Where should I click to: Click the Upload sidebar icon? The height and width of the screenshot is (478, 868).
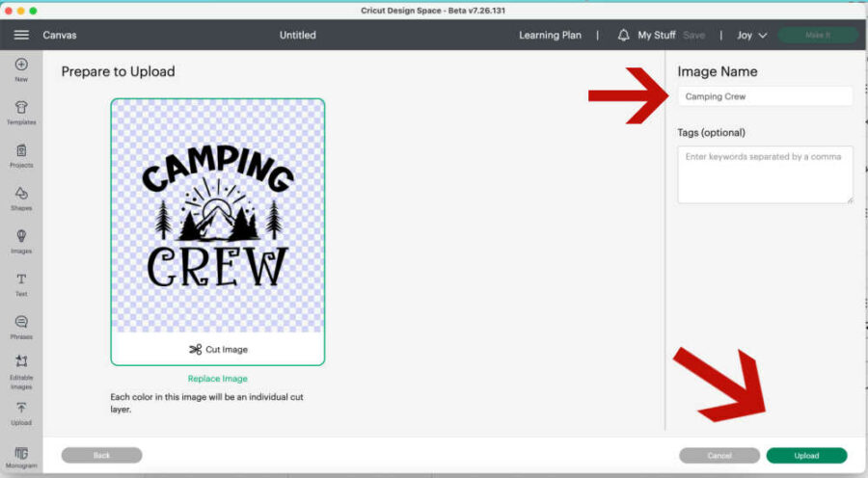(21, 409)
